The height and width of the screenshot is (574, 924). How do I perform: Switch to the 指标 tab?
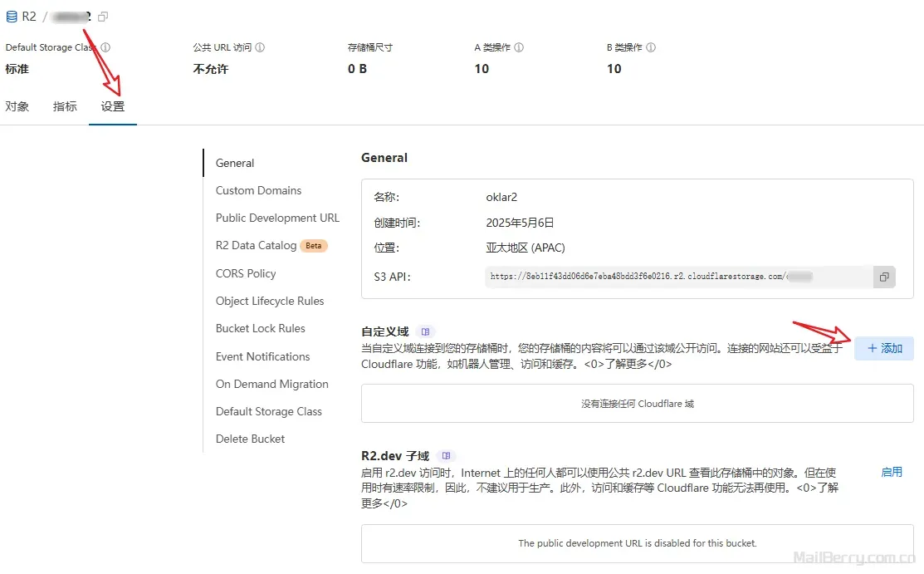(x=65, y=106)
